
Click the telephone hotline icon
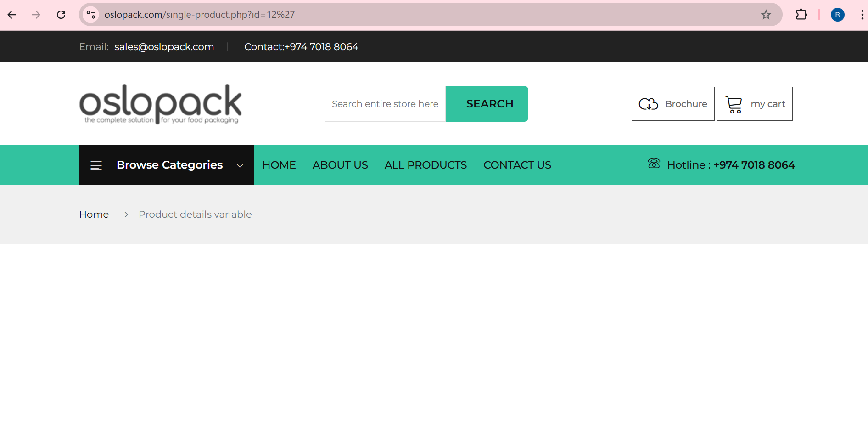point(654,164)
